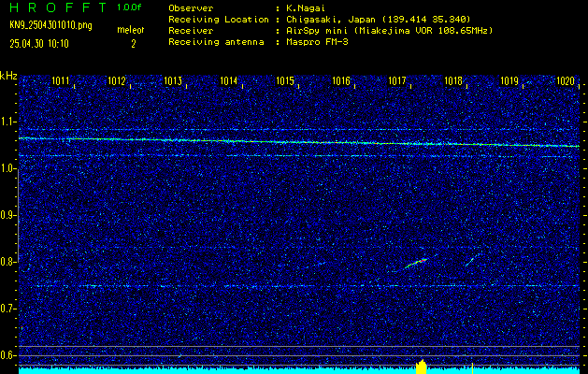Click the observer name K.Nagai
The width and height of the screenshot is (588, 374).
coord(304,8)
